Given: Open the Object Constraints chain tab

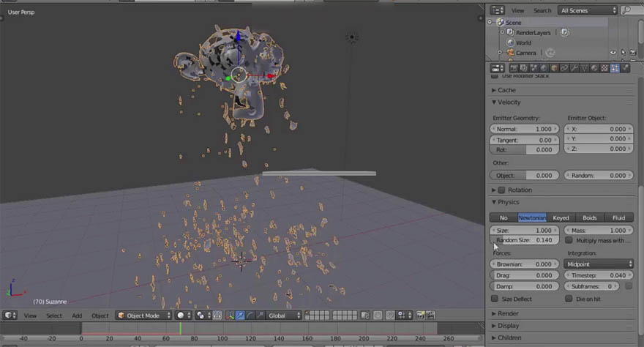Looking at the screenshot, I should (x=564, y=68).
